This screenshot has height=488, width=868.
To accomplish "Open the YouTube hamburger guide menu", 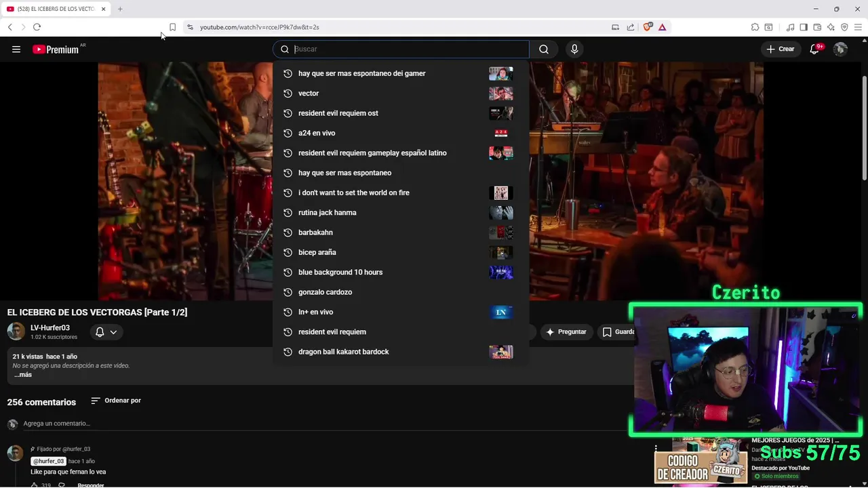I will coord(16,49).
